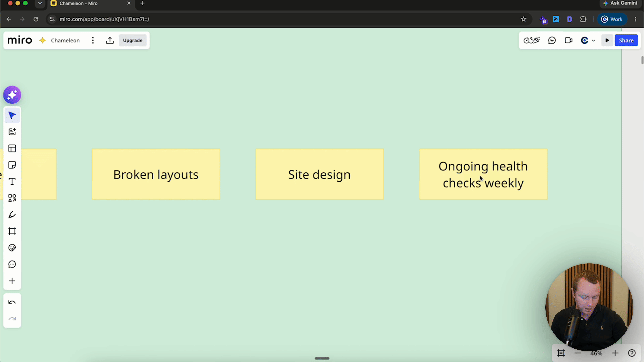Export the board with upload icon
The height and width of the screenshot is (362, 644).
[110, 40]
